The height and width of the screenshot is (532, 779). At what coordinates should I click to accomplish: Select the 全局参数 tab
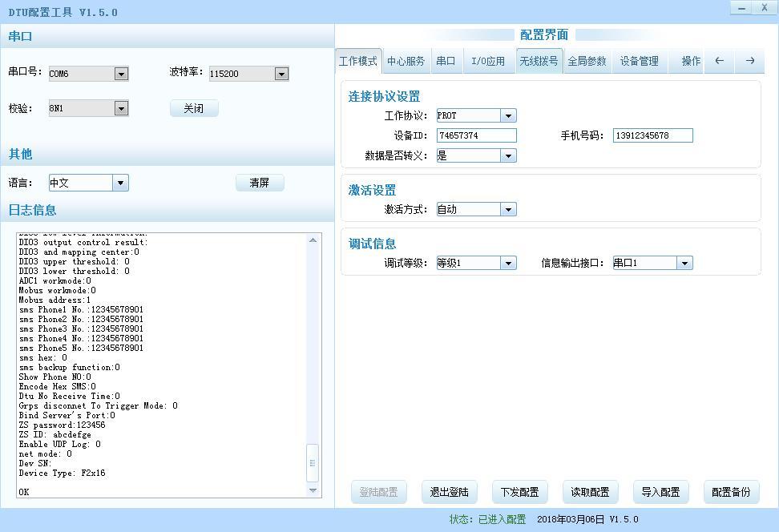pyautogui.click(x=587, y=61)
